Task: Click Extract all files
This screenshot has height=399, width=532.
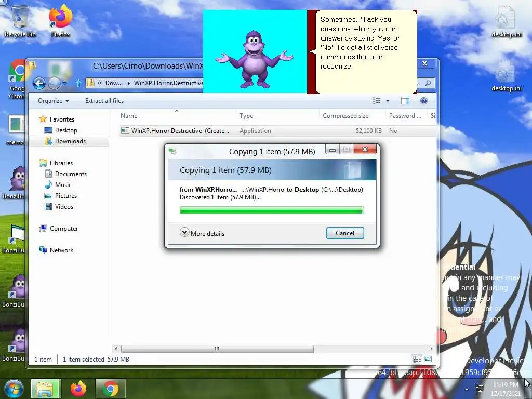Action: tap(104, 101)
